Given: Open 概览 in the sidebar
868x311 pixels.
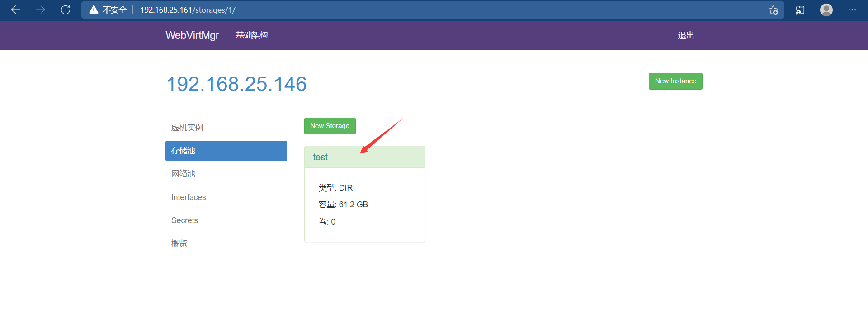Looking at the screenshot, I should (226, 244).
